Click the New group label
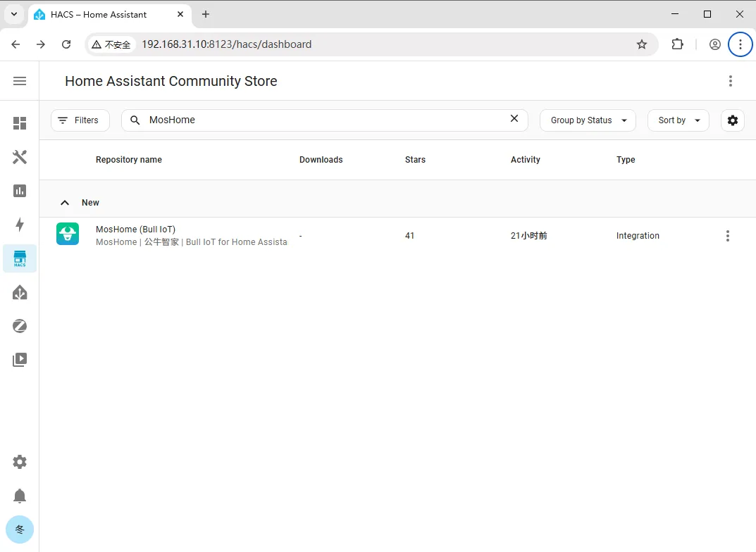756x552 pixels. pyautogui.click(x=90, y=203)
